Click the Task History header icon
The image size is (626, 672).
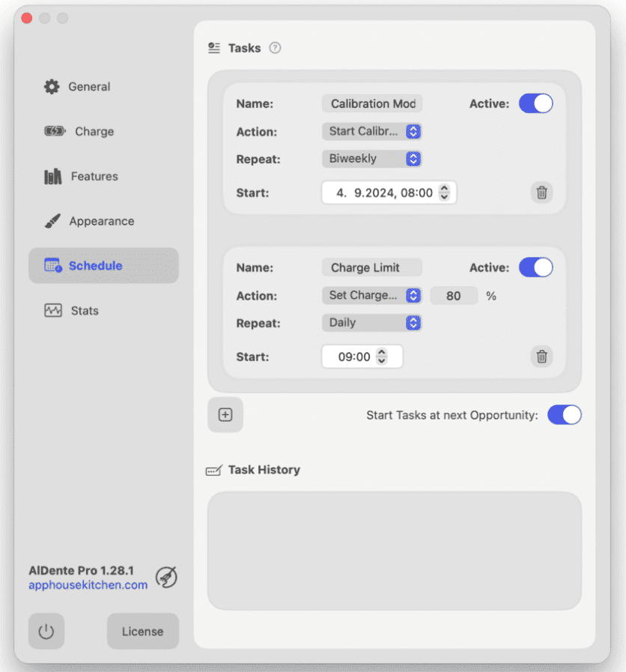pos(214,470)
